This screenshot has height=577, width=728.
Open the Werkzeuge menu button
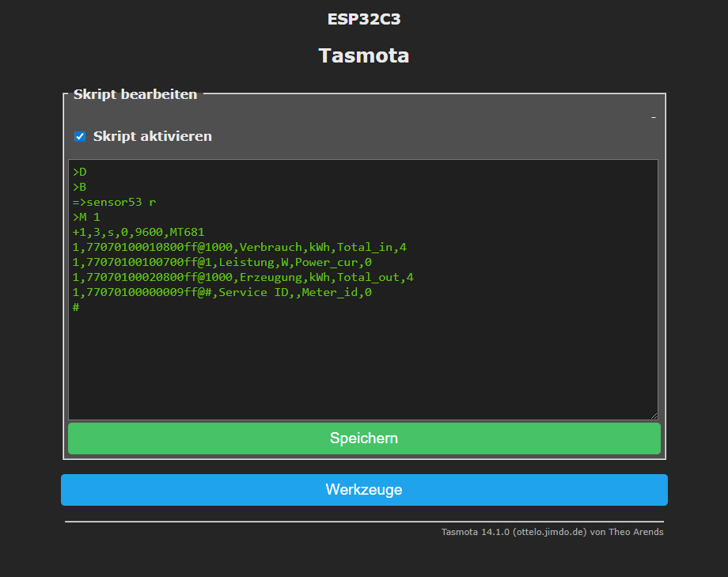364,490
